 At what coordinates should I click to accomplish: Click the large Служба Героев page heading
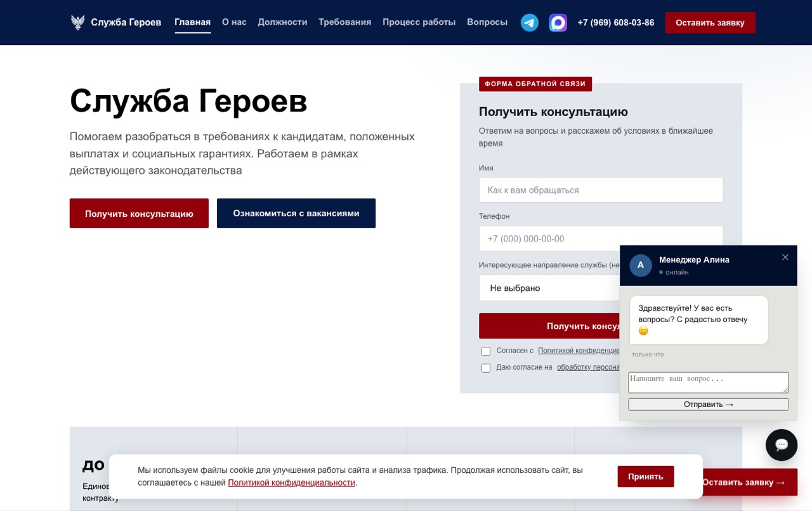point(188,101)
